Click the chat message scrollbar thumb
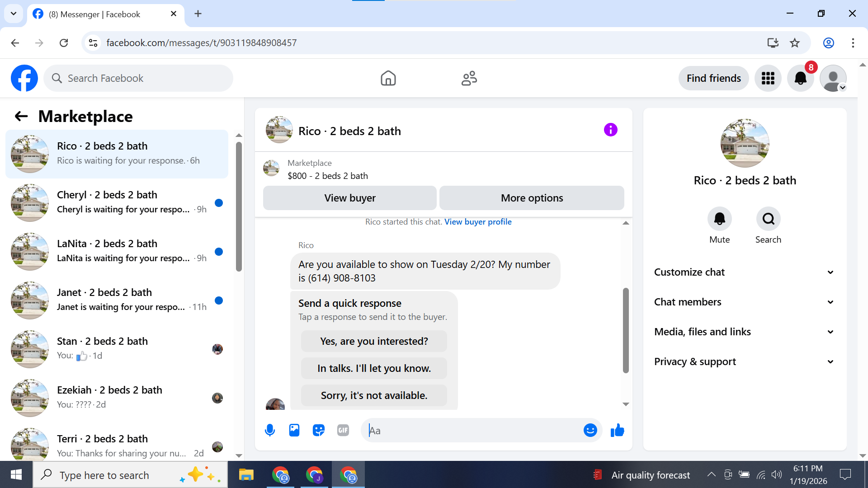The width and height of the screenshot is (868, 488). (626, 330)
